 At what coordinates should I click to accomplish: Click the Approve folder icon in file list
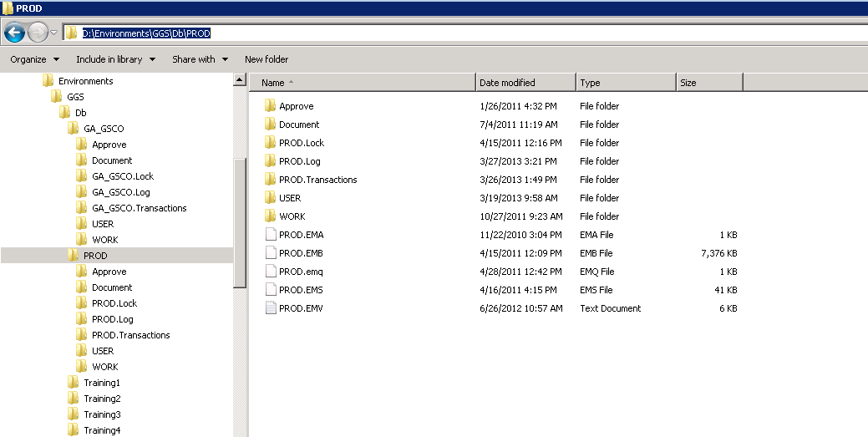[x=270, y=106]
